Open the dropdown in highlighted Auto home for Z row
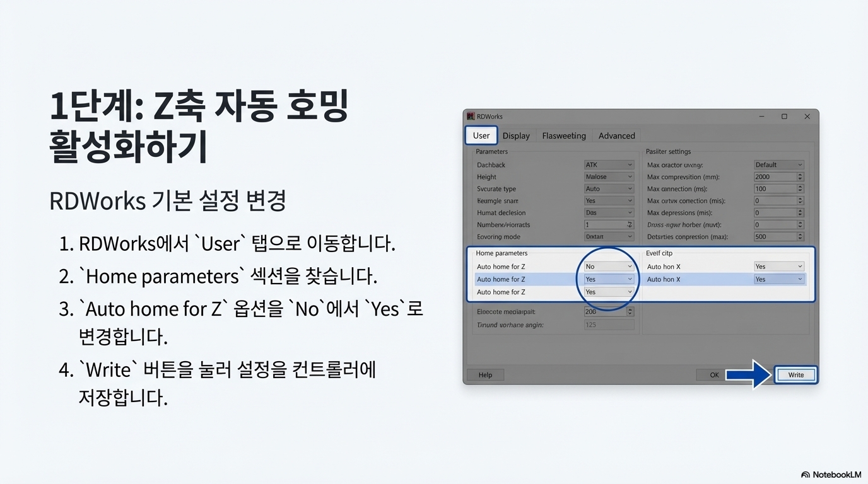 pyautogui.click(x=609, y=279)
